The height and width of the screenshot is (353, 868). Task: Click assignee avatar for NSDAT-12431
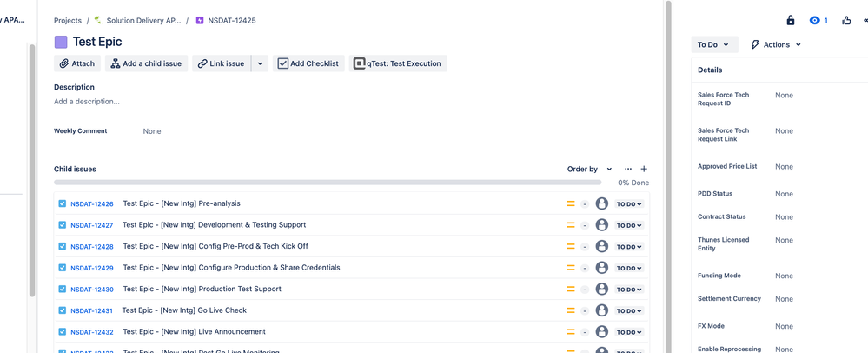click(x=602, y=310)
